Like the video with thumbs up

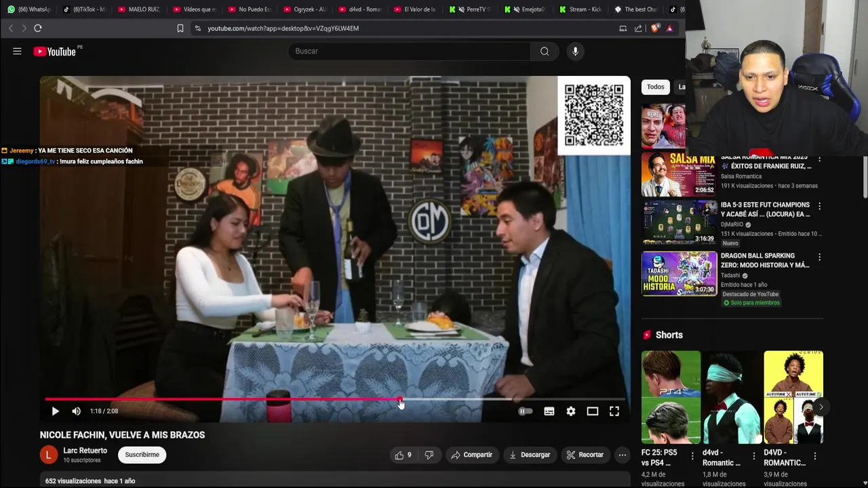(403, 455)
